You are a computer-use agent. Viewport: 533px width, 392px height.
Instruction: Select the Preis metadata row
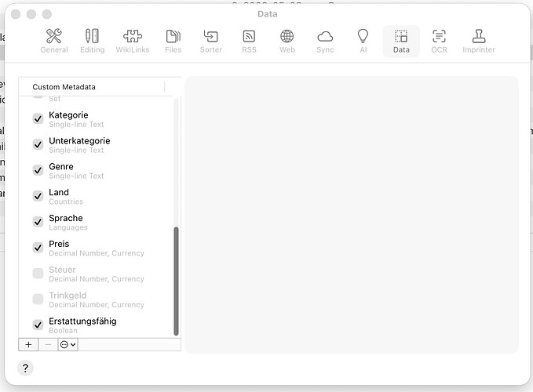(96, 248)
